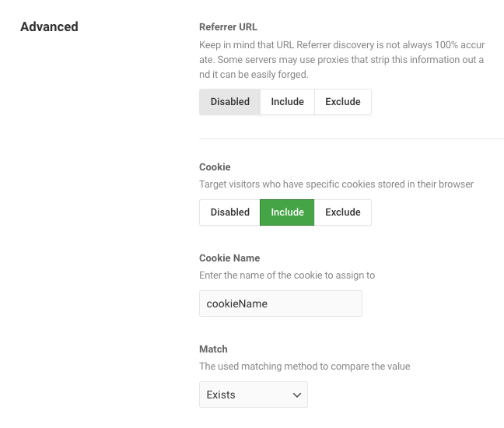Click the 'Exists' value text in Match
The image size is (504, 428).
[x=221, y=395]
